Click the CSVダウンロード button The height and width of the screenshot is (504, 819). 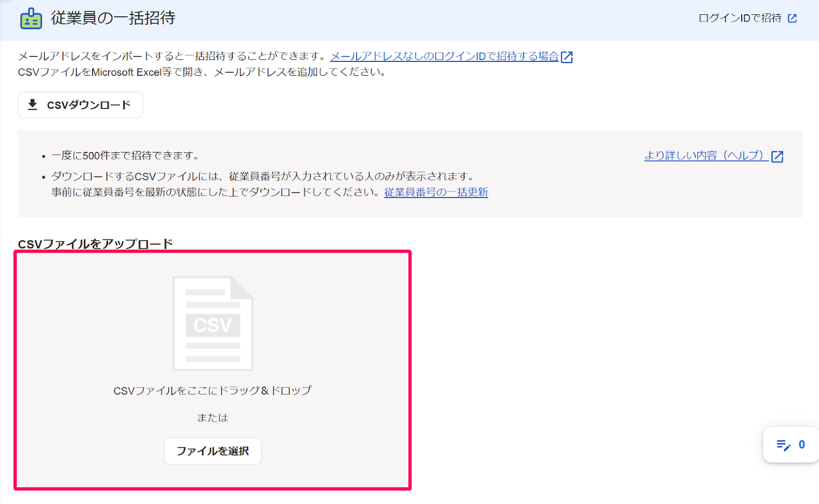coord(80,105)
